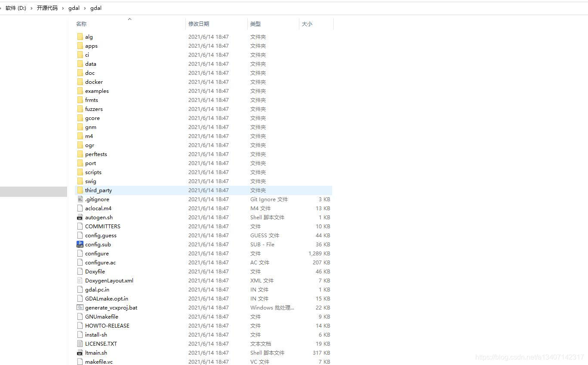Select highlighted item in left navigation pane
Screen dimensions: 588x365
(34, 192)
